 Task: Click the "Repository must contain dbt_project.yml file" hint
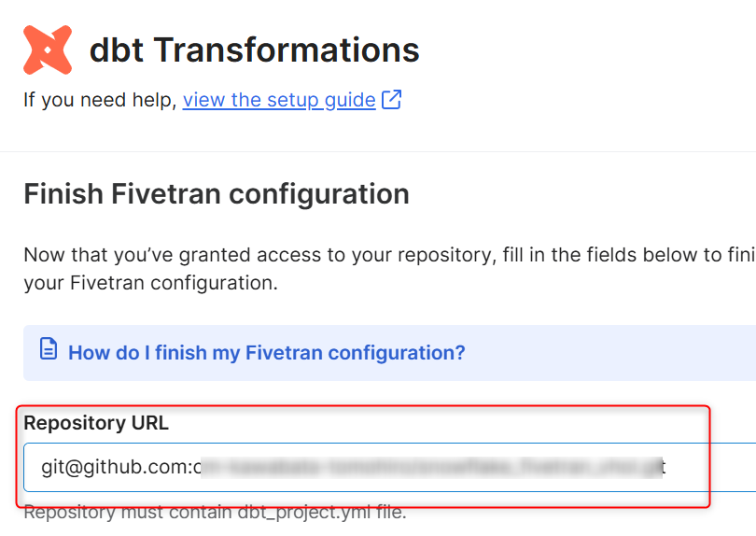(215, 513)
